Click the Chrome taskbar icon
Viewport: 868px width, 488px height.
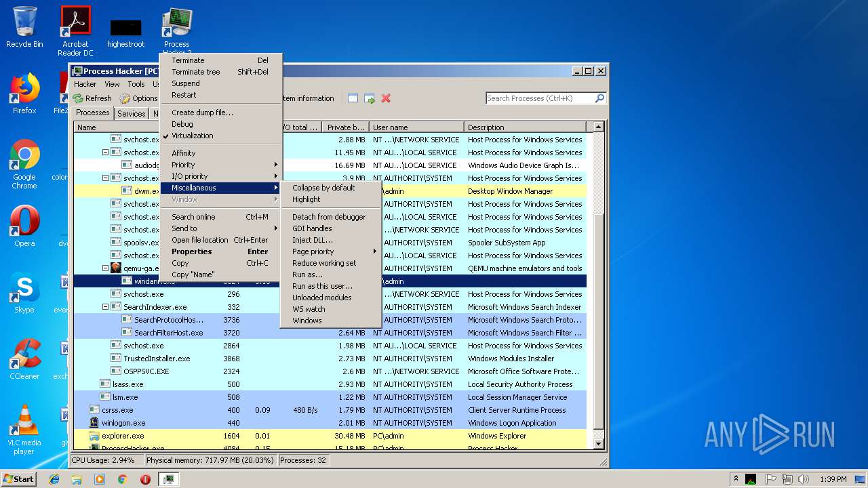pyautogui.click(x=122, y=479)
